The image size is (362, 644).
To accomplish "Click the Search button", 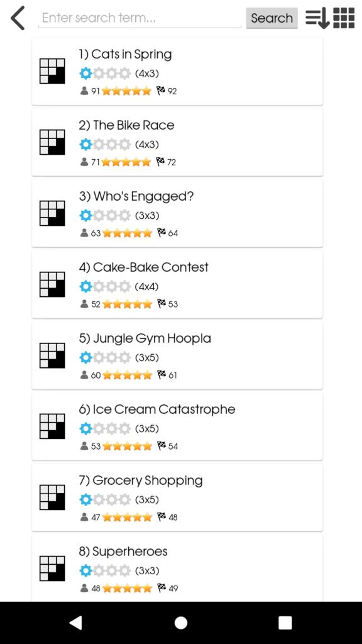I will (x=271, y=18).
